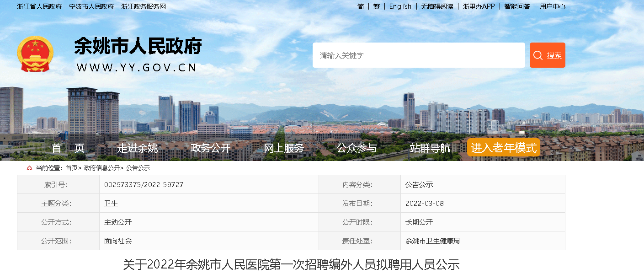Click the 公开方式 label cell
The width and height of the screenshot is (644, 274).
[58, 222]
